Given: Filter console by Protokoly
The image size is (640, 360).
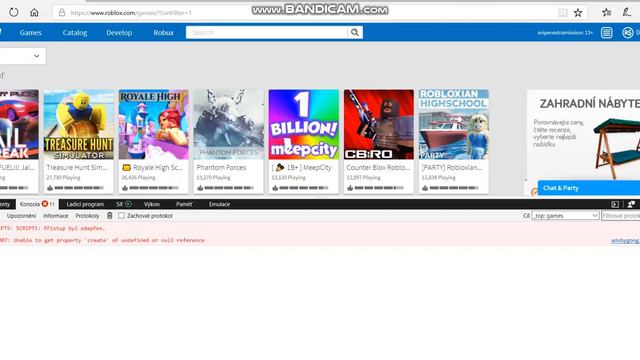Looking at the screenshot, I should click(87, 216).
